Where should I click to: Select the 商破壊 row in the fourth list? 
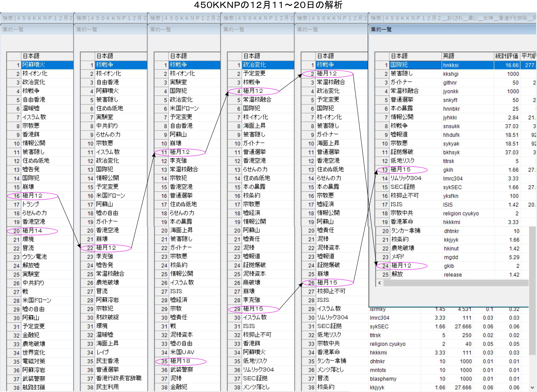tap(252, 283)
